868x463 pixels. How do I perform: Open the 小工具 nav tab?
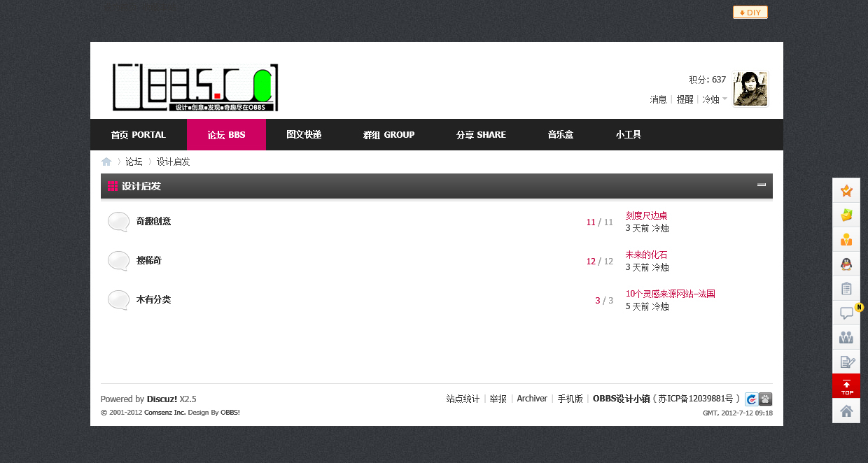[629, 135]
